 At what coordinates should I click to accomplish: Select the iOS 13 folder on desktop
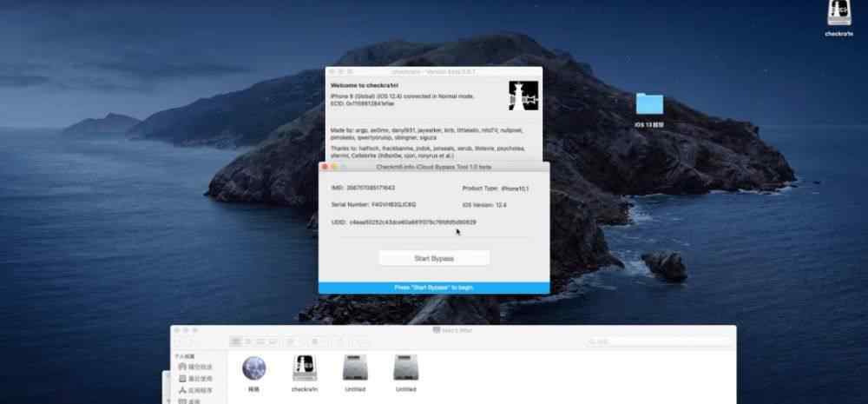(649, 106)
